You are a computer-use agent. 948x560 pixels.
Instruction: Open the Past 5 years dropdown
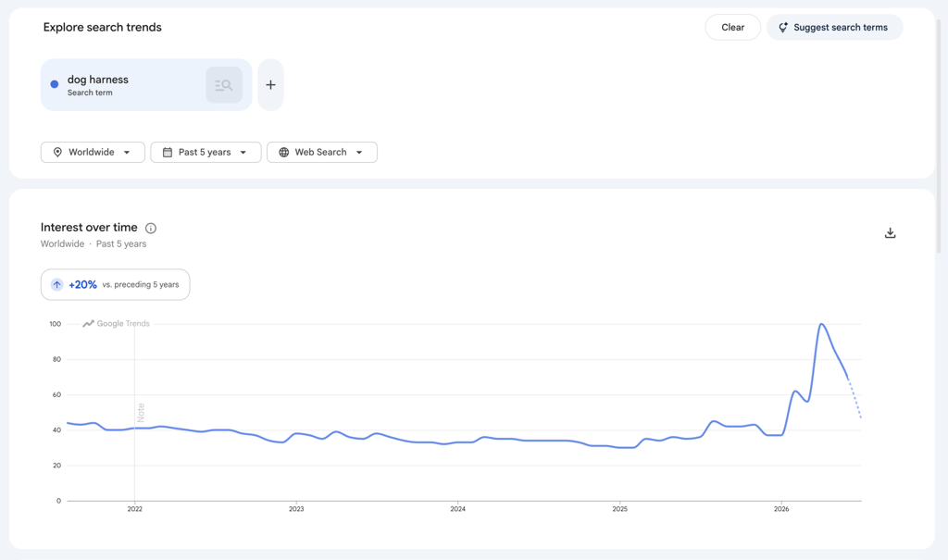pyautogui.click(x=206, y=153)
